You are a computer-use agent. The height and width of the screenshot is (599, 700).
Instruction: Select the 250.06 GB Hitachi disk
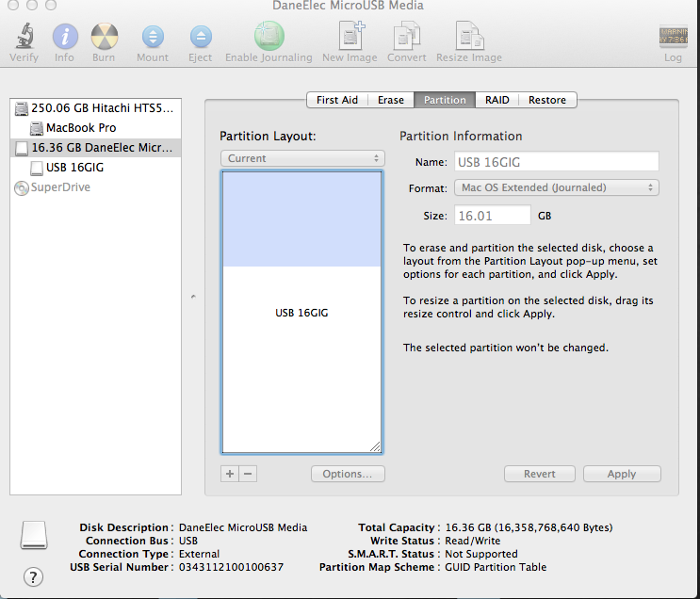point(95,108)
